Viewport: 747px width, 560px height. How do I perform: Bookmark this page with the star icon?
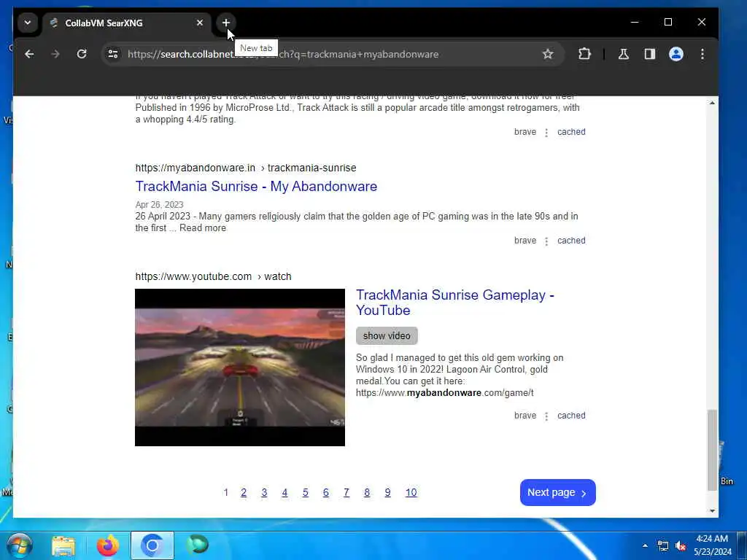click(x=548, y=54)
